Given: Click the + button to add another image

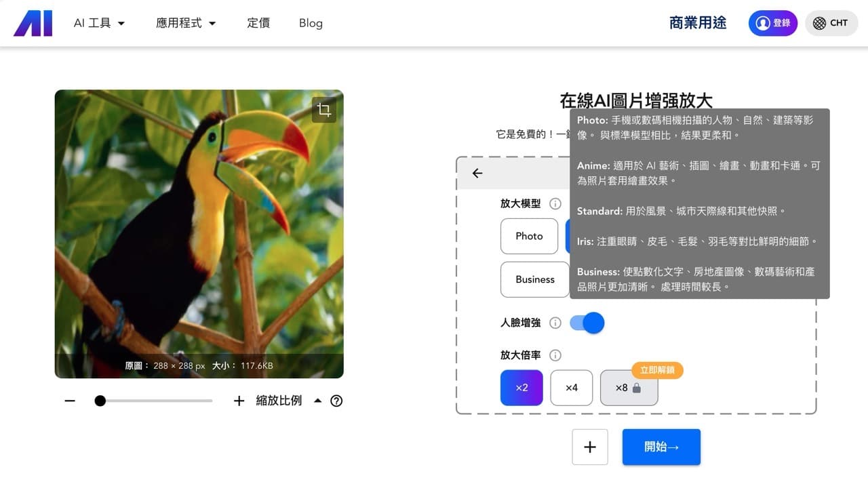Looking at the screenshot, I should [589, 447].
